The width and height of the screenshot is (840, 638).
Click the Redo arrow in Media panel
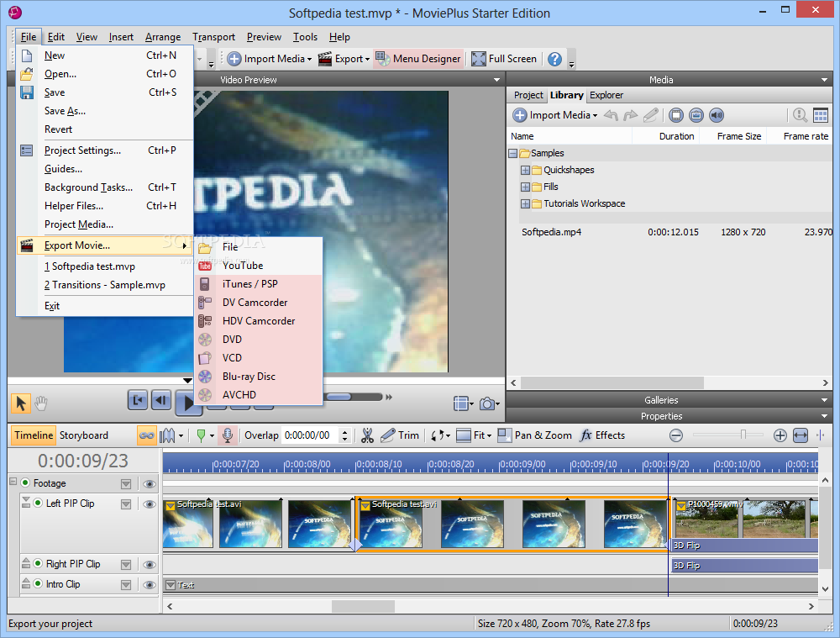[x=631, y=114]
